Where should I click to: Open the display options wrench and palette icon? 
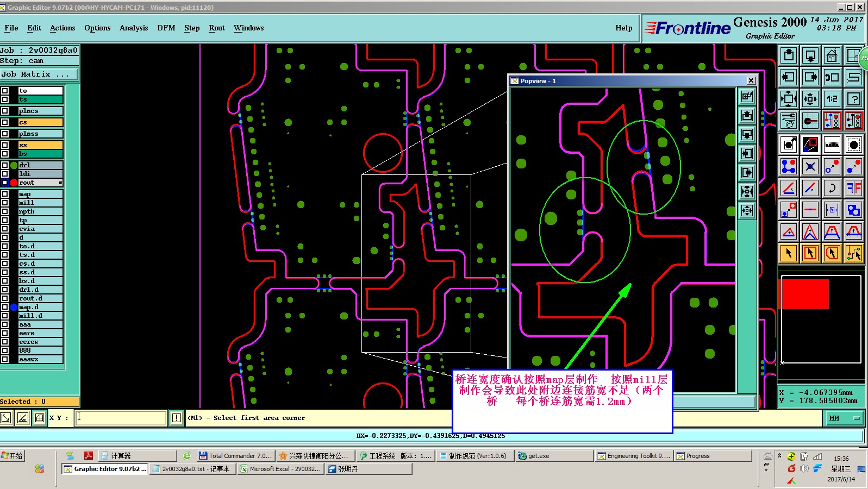[x=789, y=121]
